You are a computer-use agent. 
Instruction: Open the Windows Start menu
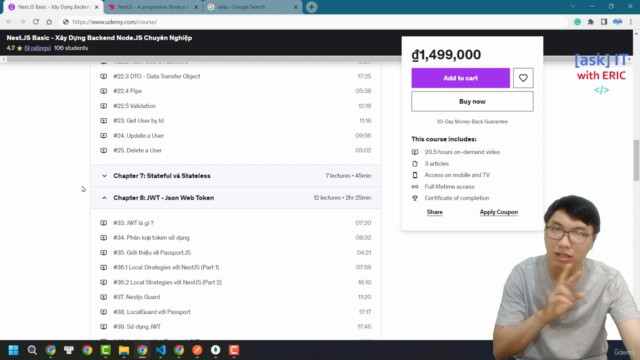point(13,350)
